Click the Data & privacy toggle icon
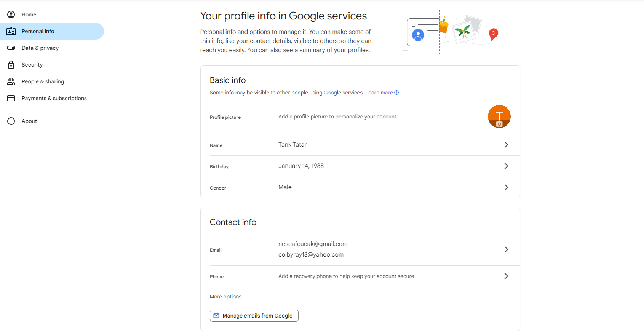Viewport: 644px width, 332px height. coord(11,48)
